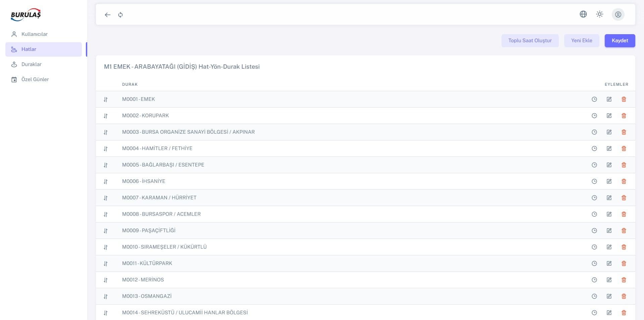The height and width of the screenshot is (320, 644).
Task: Select Kullanıcılar in the sidebar
Action: [x=34, y=34]
